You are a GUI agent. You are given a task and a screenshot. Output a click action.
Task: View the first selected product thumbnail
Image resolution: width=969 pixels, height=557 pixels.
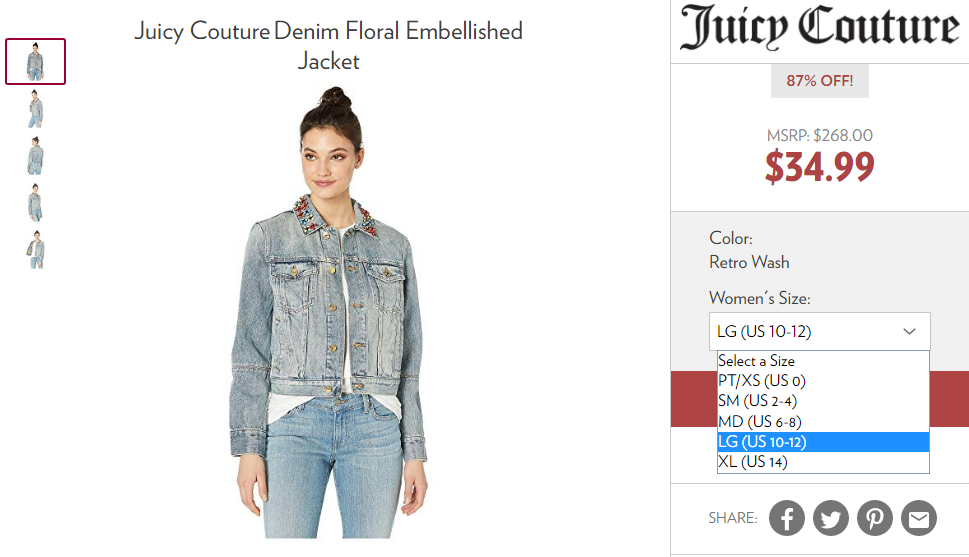[x=35, y=61]
